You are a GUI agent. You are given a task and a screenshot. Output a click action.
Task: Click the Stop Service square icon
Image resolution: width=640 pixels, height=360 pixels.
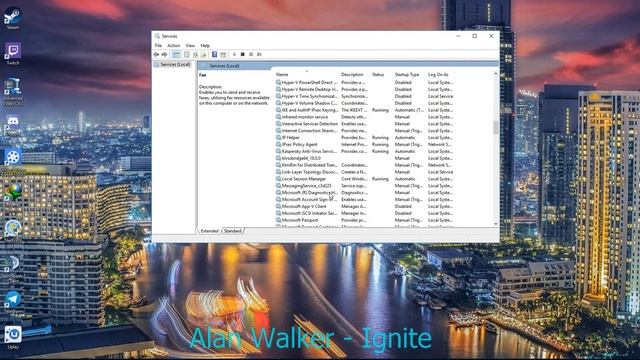pyautogui.click(x=242, y=54)
